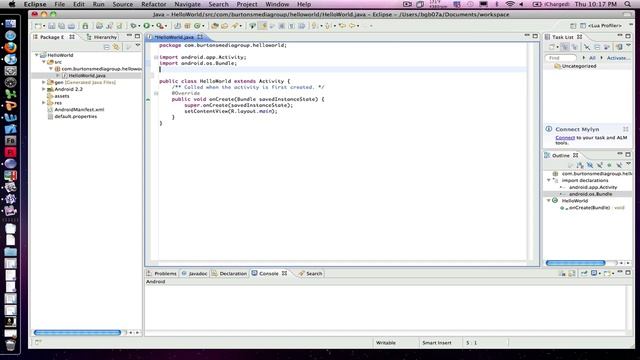Toggle Link with Editor in Package Explorer
Viewport: 640px width, 360px height.
117,47
